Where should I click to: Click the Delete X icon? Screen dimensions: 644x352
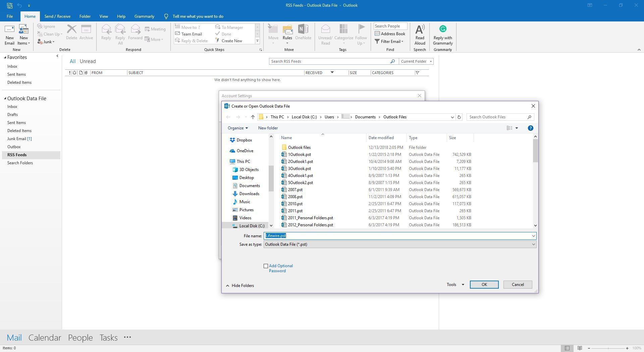(x=71, y=30)
